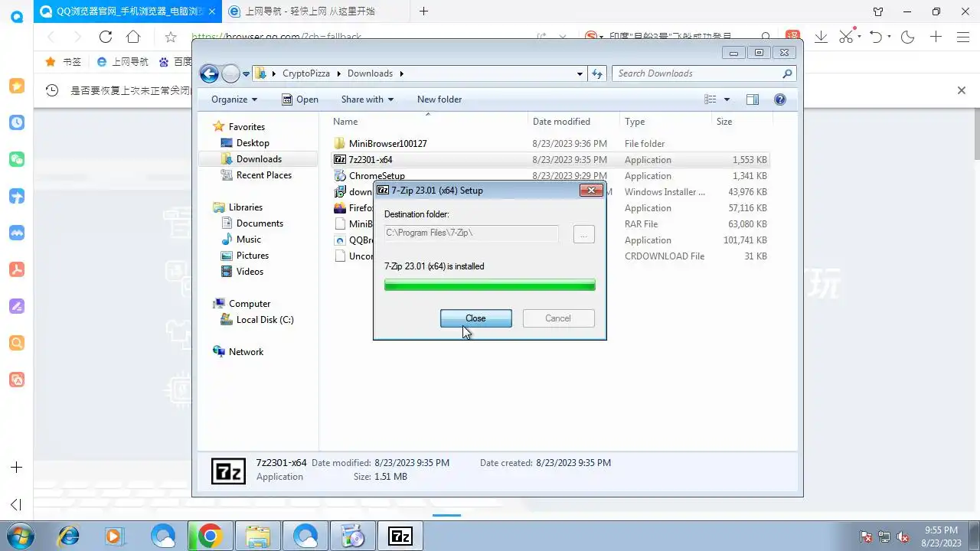Click the sidebar WeChat icon
Image resolution: width=980 pixels, height=551 pixels.
tap(17, 159)
